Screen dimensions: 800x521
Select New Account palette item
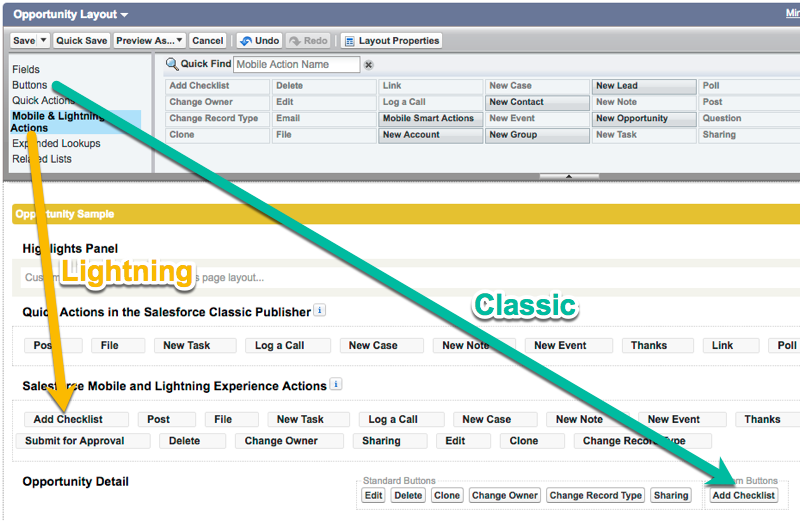[431, 135]
